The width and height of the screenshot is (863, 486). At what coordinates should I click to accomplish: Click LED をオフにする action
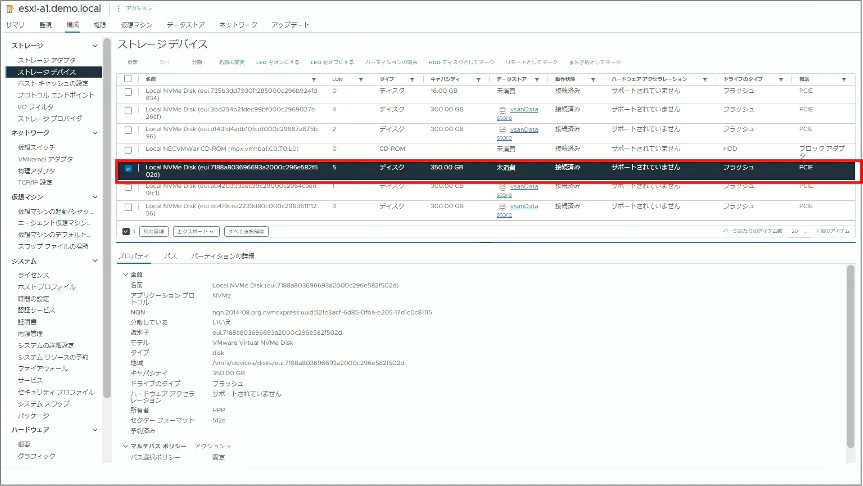pos(332,62)
